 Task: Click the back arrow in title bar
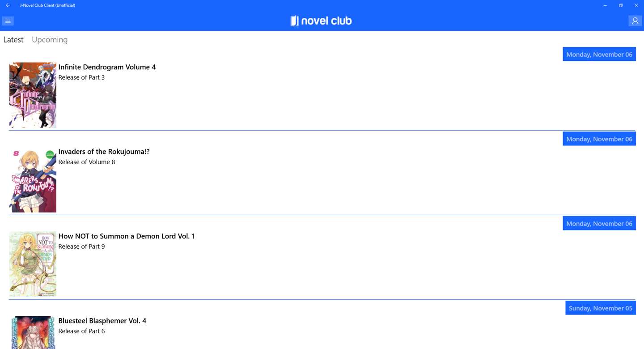8,5
